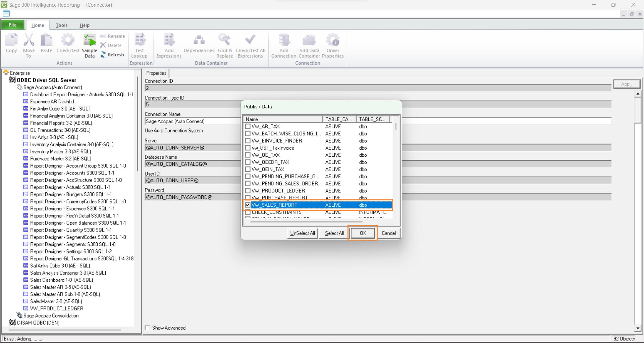Select the Sage Accpac Consolidation connection
644x343 pixels.
51,315
